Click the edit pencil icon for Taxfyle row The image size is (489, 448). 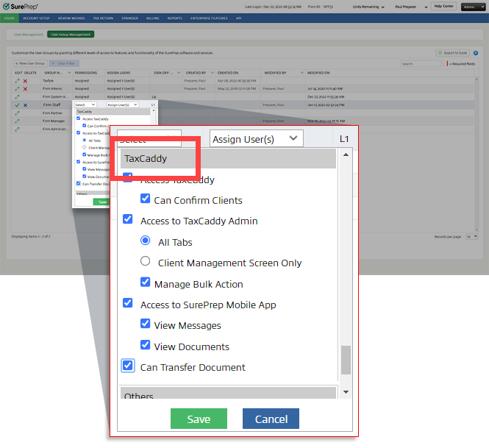pos(17,81)
